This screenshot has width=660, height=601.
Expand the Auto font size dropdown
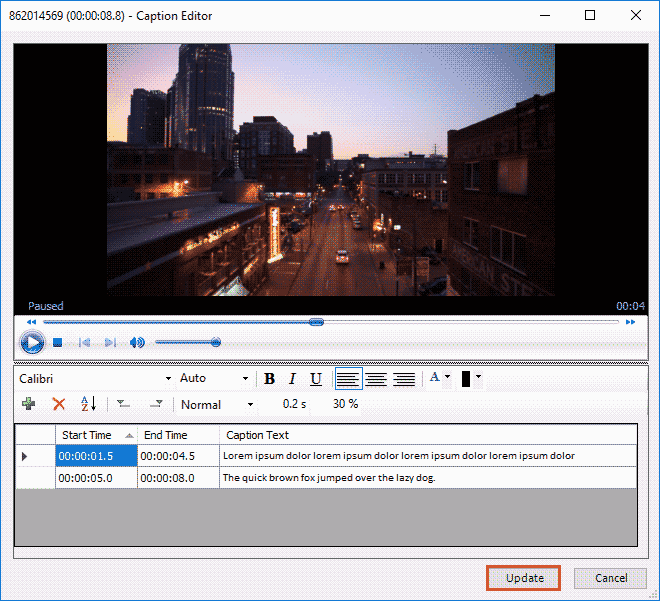245,379
